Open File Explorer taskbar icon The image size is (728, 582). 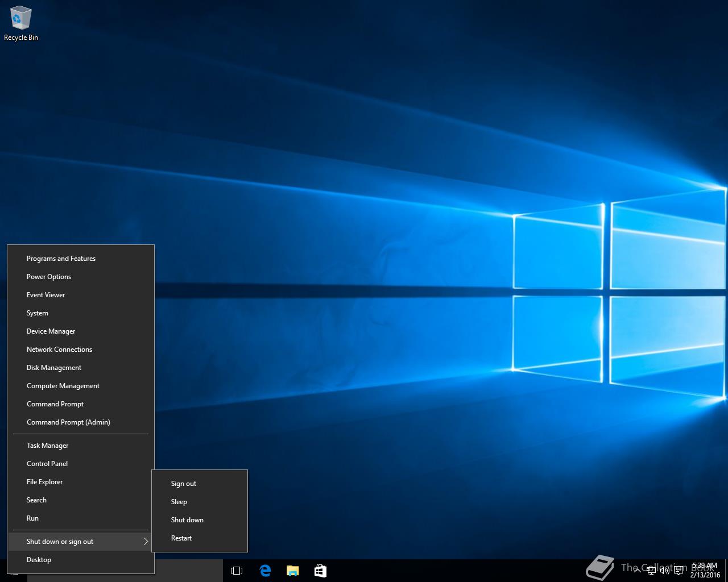pyautogui.click(x=292, y=571)
